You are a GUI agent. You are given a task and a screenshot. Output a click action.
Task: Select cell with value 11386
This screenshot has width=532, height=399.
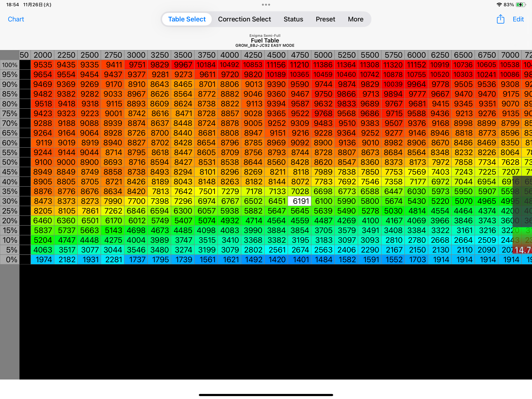coord(323,65)
